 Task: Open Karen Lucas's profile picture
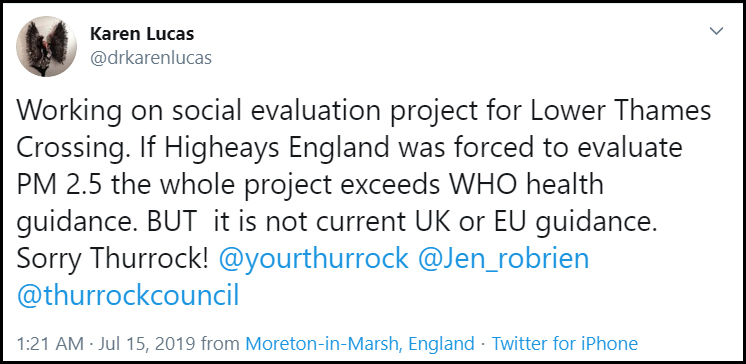46,46
